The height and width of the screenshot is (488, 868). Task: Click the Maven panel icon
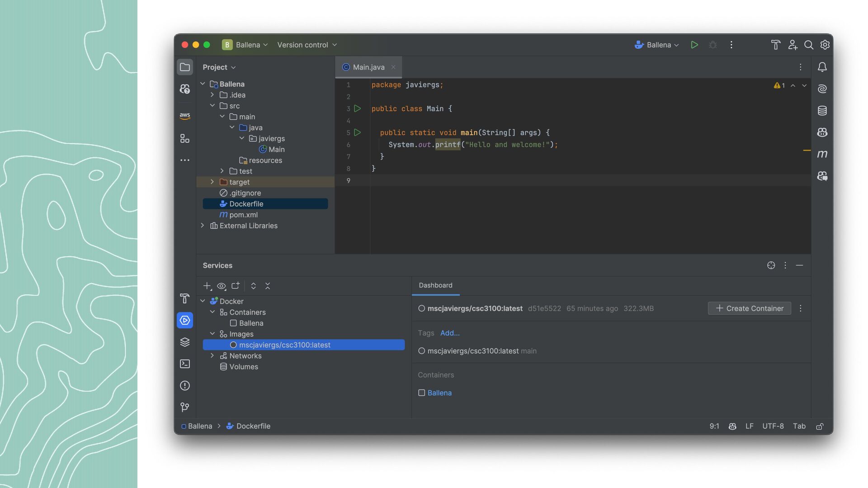click(822, 154)
